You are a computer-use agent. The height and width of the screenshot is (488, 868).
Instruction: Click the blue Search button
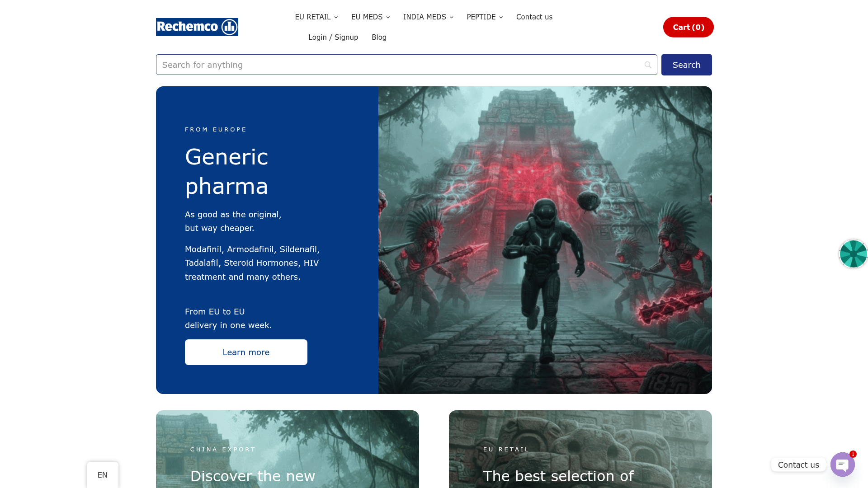point(686,65)
